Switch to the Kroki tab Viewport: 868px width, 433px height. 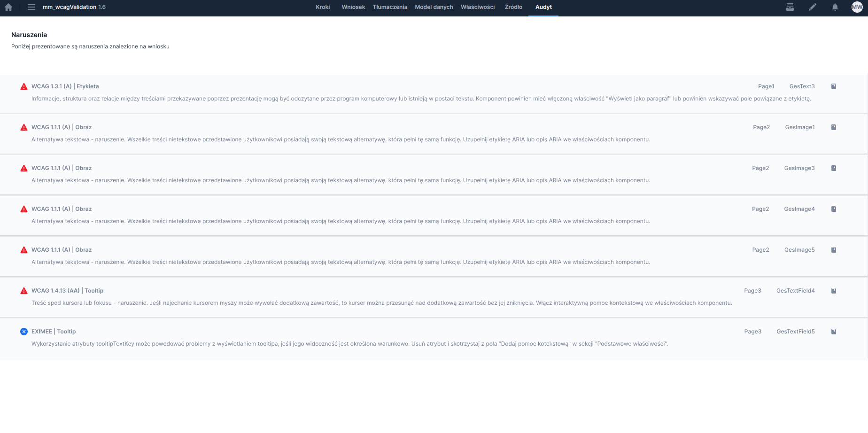(x=323, y=7)
